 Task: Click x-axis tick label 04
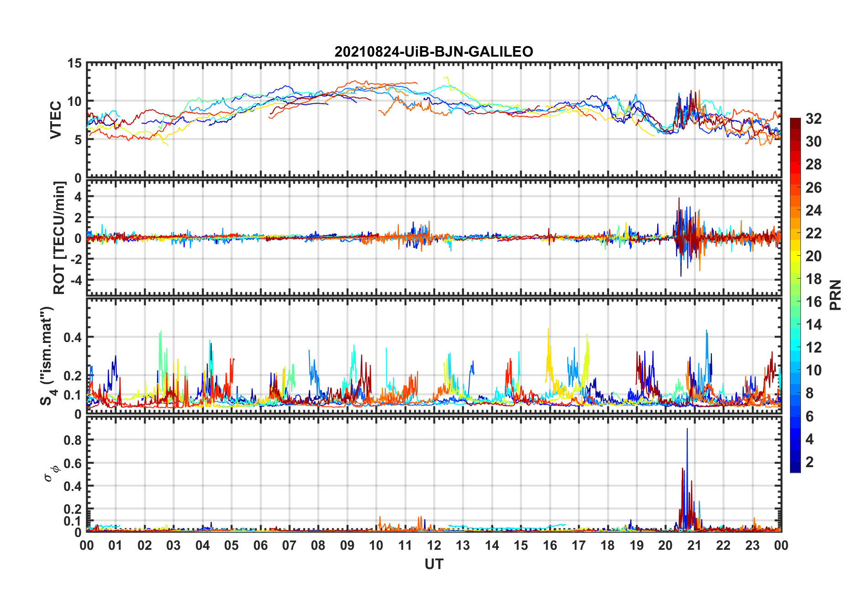203,545
